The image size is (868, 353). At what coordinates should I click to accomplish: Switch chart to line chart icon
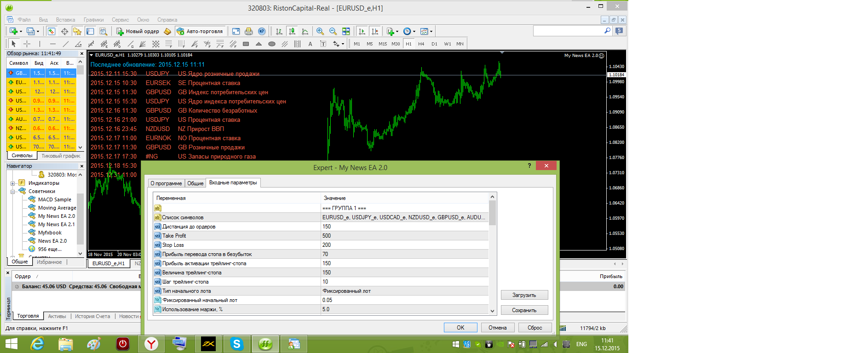pos(305,31)
